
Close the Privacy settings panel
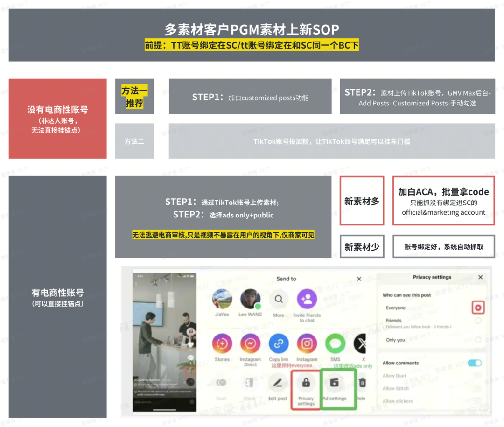coord(481,277)
